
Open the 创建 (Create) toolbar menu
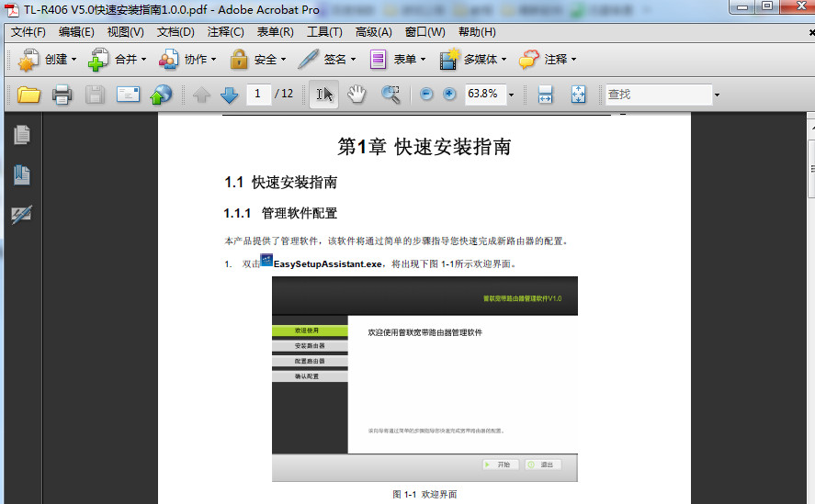[47, 60]
